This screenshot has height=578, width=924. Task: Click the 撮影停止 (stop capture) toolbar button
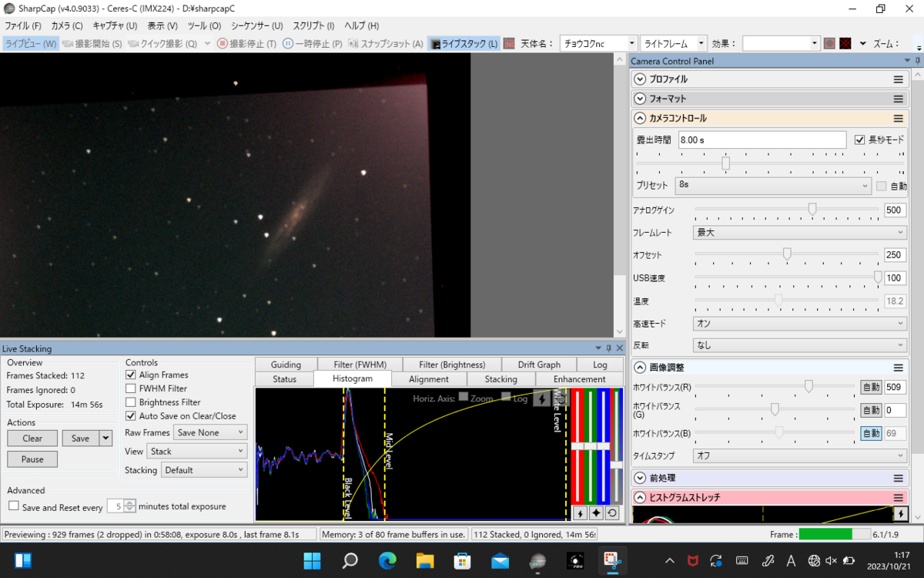tap(246, 44)
